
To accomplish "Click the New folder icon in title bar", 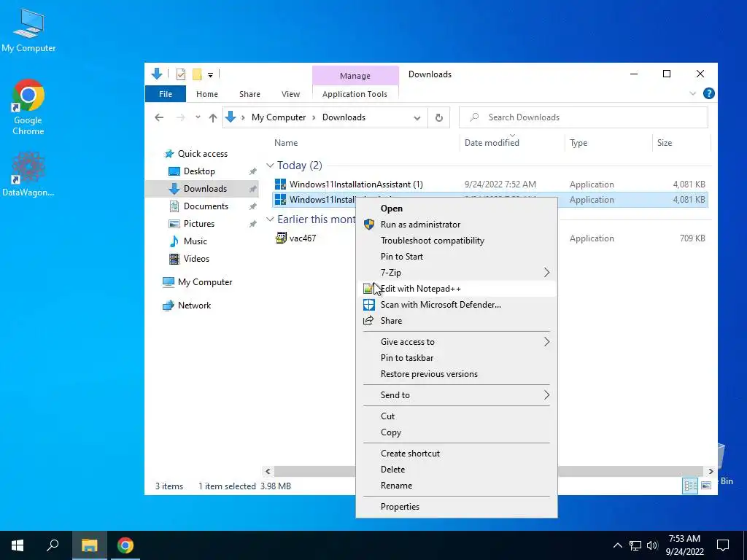I will 197,74.
